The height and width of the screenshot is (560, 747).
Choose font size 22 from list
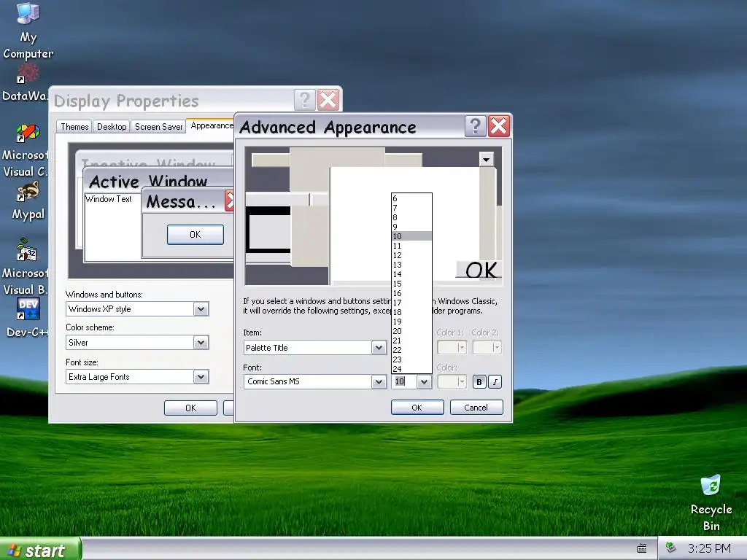tap(411, 350)
